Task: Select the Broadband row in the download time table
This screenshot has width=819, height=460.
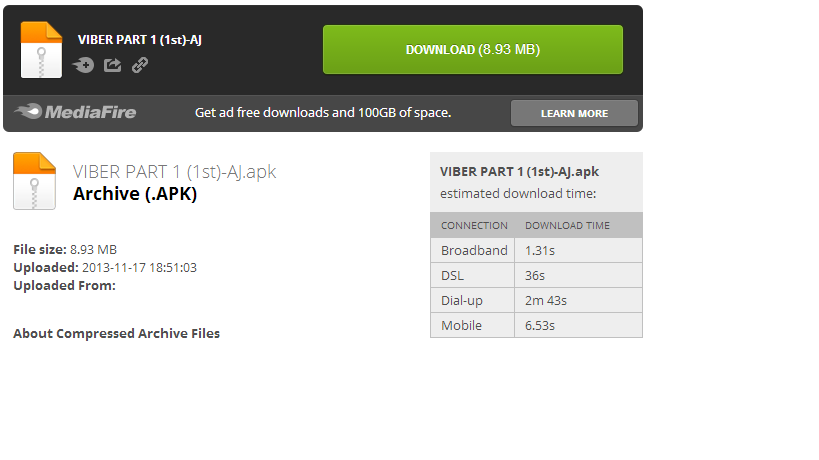Action: (x=536, y=250)
